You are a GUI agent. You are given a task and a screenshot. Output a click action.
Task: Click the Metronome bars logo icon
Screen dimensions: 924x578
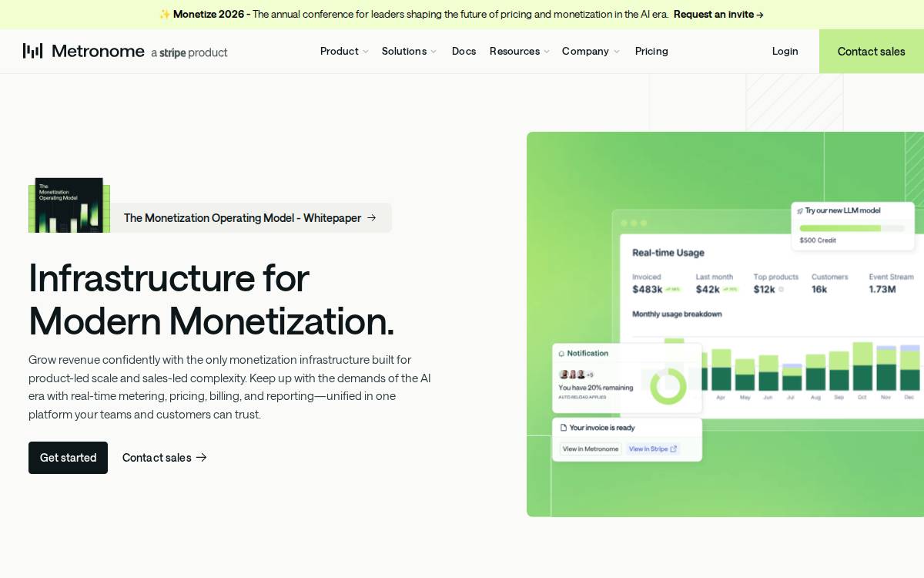point(32,51)
